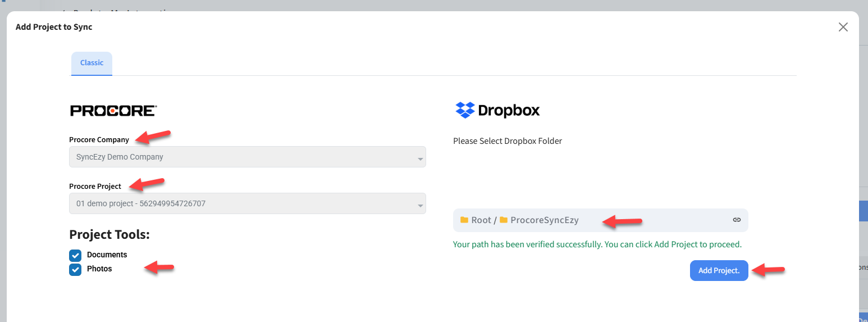Click the Root breadcrumb text
Screen dimensions: 868x322
[481, 220]
